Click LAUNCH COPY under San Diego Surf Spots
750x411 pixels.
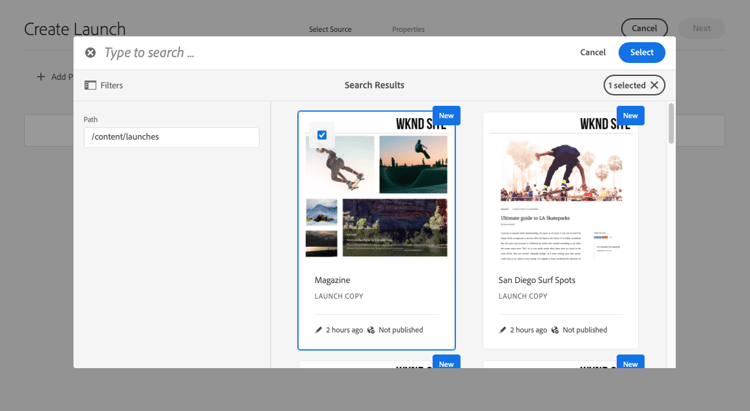pos(523,296)
